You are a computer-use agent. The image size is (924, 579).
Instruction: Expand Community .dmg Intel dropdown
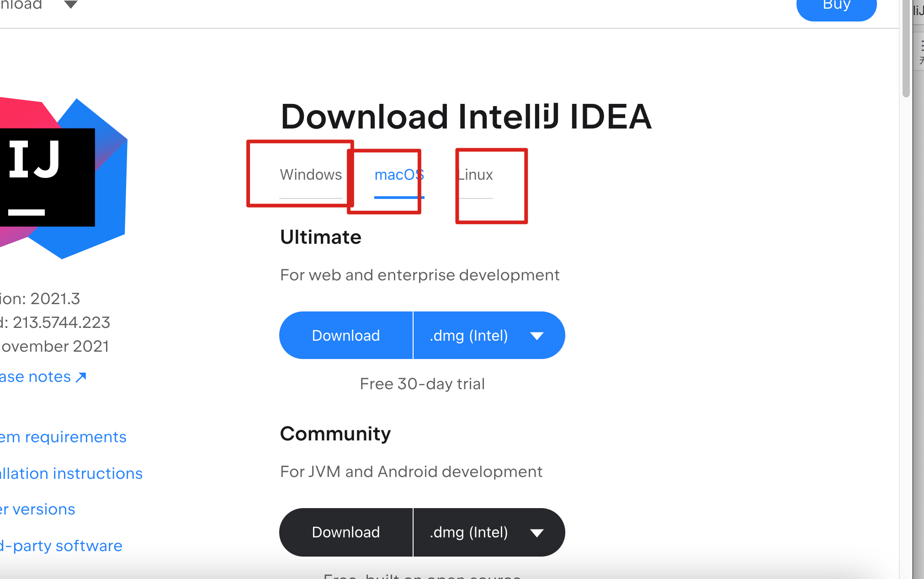point(537,532)
